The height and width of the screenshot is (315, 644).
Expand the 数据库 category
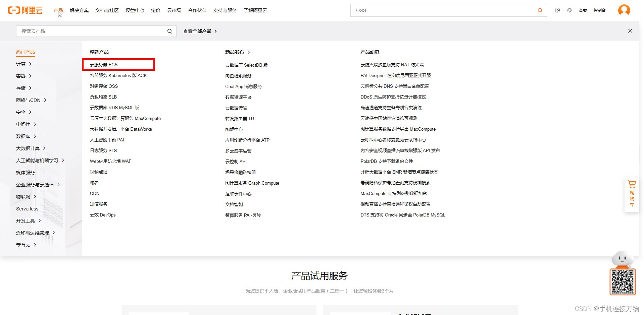(26, 136)
